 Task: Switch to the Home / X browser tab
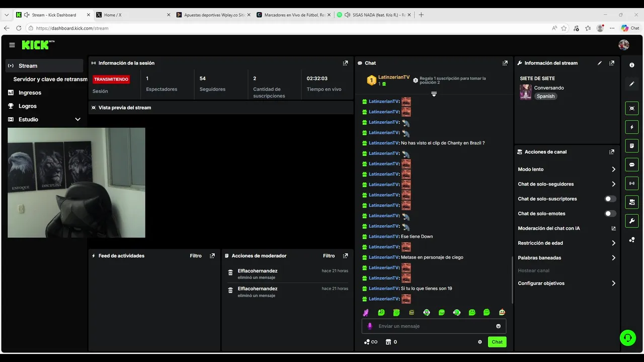pos(133,15)
